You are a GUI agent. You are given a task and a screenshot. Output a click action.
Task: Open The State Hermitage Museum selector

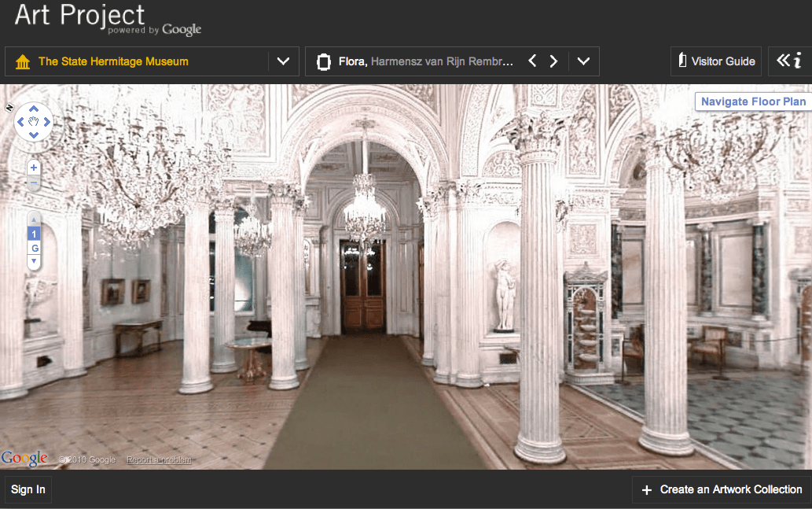click(152, 61)
